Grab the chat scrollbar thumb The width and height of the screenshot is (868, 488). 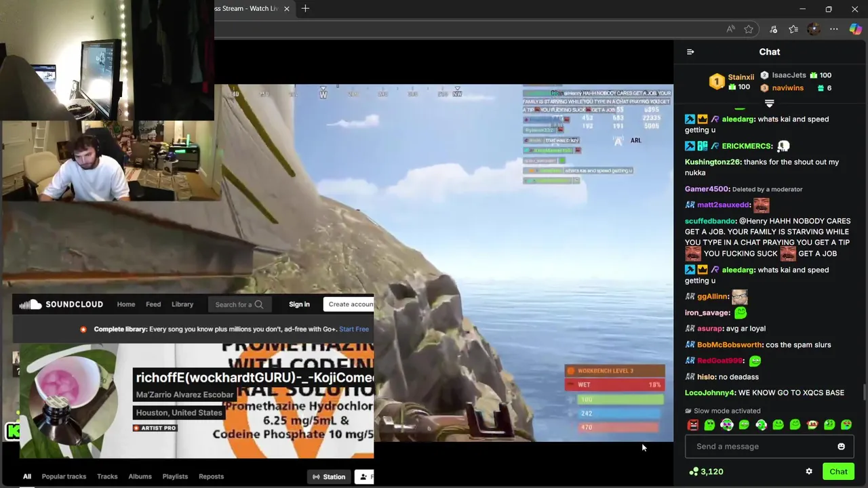coord(864,392)
